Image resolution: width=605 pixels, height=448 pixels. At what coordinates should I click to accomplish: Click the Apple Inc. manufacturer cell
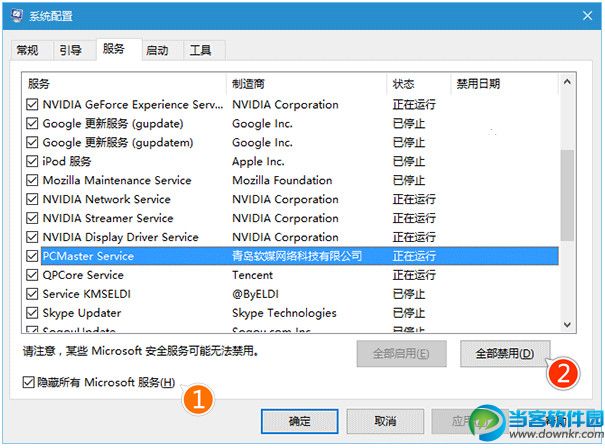(258, 161)
